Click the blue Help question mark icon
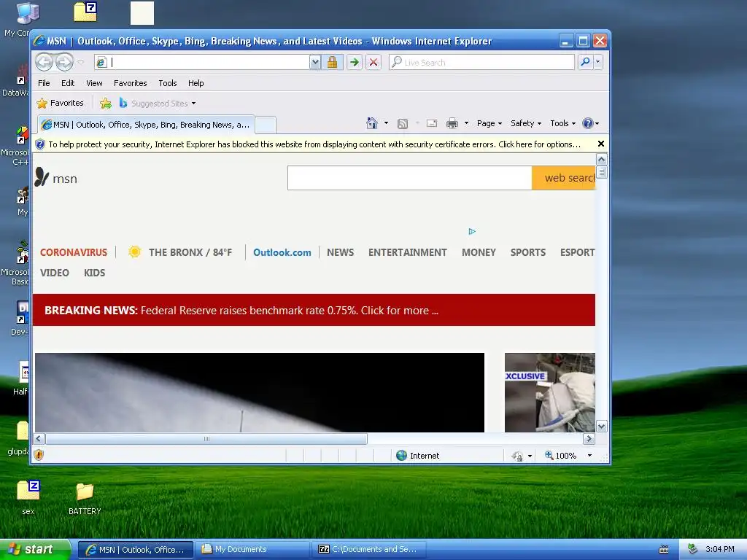This screenshot has width=747, height=560. 588,123
